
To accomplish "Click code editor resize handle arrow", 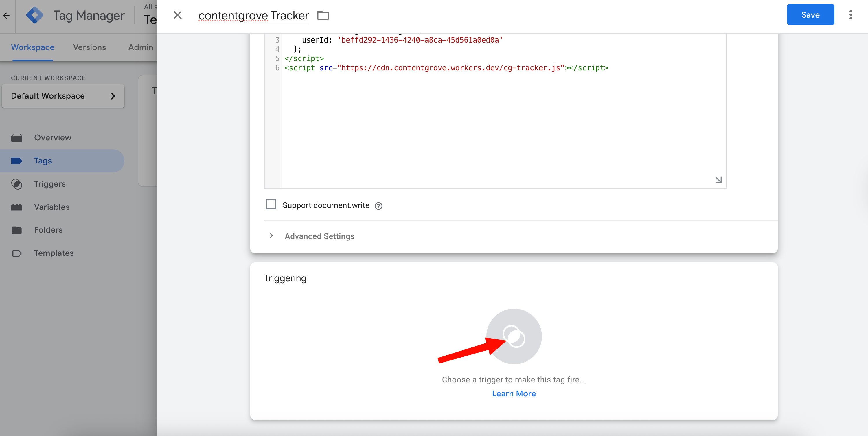I will (718, 180).
